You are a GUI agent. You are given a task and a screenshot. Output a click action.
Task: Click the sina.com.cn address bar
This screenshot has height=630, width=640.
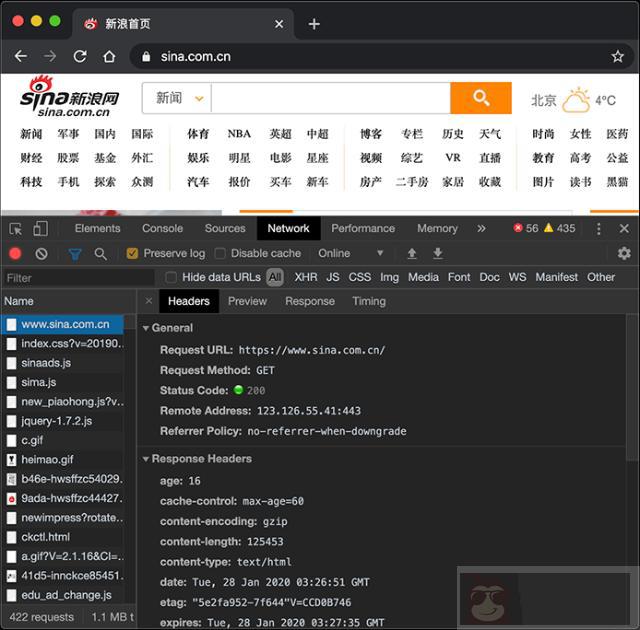[x=381, y=56]
